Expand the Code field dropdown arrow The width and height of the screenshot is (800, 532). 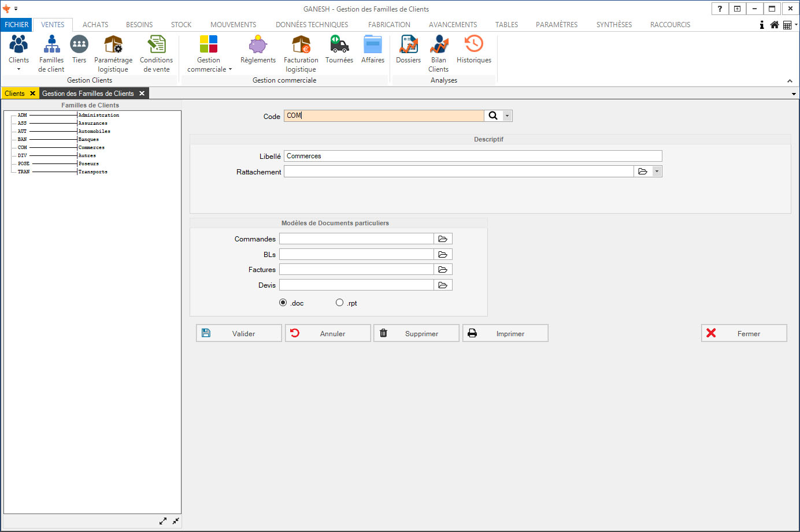click(507, 116)
